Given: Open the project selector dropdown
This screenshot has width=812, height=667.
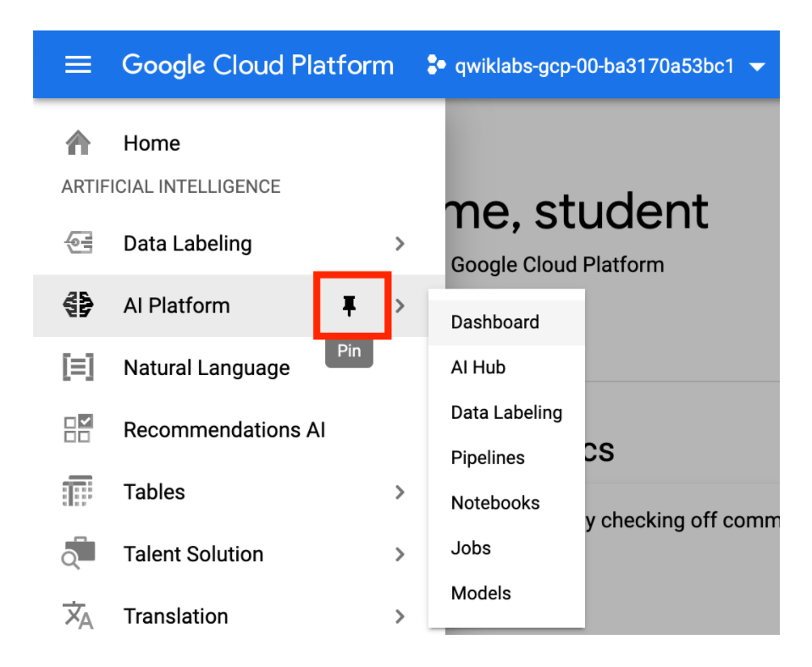Looking at the screenshot, I should [x=757, y=65].
